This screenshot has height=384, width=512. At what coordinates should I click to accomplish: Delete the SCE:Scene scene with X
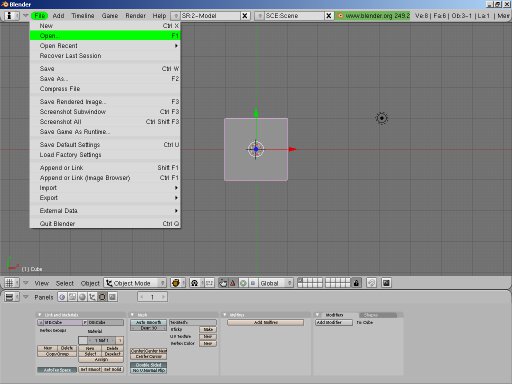(328, 16)
